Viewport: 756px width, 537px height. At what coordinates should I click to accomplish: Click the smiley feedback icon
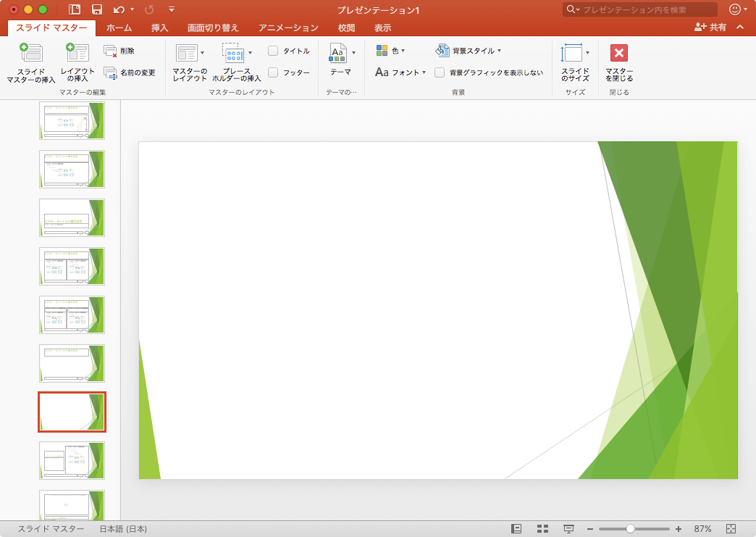click(735, 9)
